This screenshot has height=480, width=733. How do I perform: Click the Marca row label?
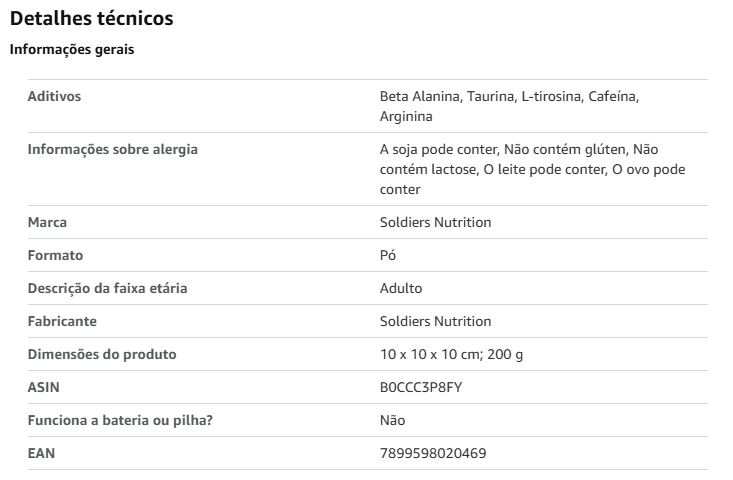pyautogui.click(x=47, y=222)
